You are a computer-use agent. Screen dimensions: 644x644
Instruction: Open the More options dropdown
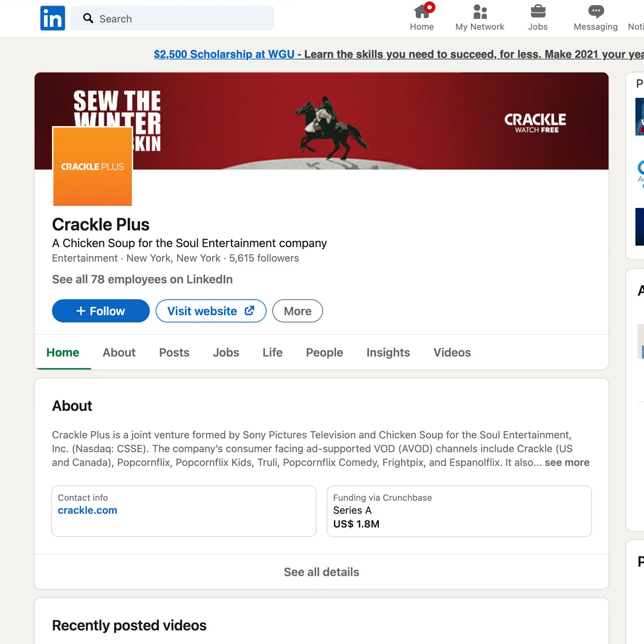297,311
